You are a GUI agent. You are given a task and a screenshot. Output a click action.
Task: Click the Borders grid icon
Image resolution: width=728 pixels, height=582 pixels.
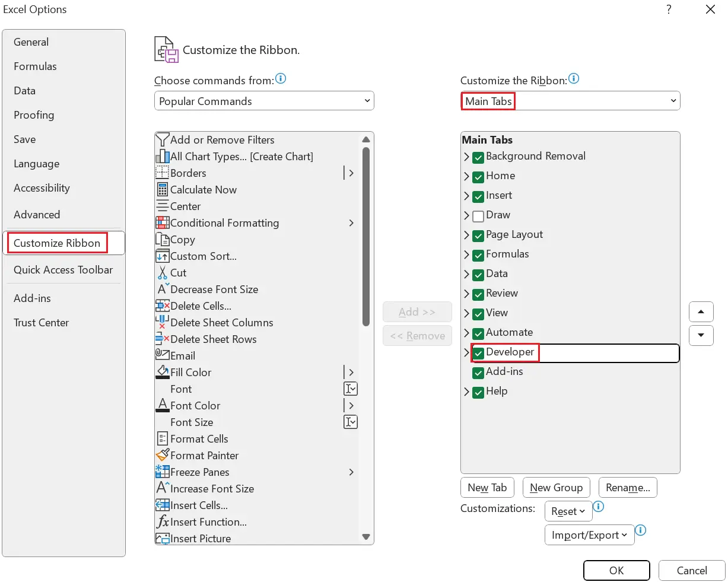tap(162, 173)
